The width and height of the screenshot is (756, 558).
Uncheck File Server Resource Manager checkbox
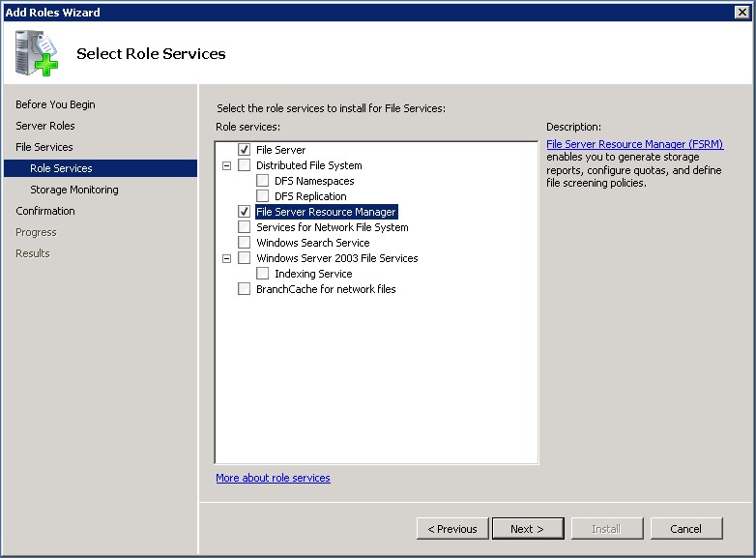(x=245, y=212)
